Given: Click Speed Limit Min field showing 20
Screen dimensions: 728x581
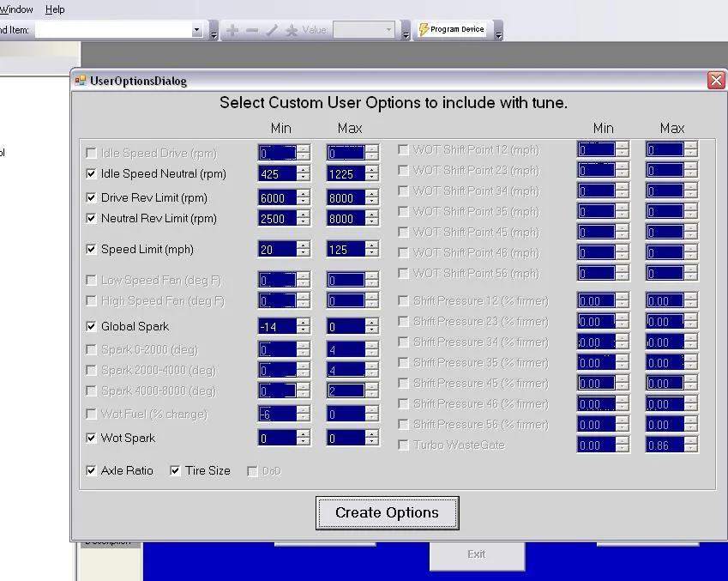Looking at the screenshot, I should [277, 250].
